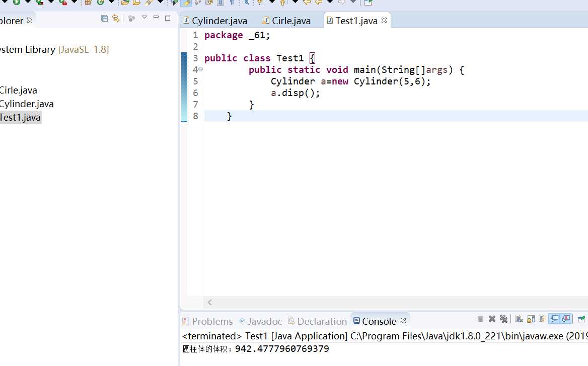Image resolution: width=588 pixels, height=366 pixels.
Task: Click New Java Package toolbar icon
Action: [88, 2]
